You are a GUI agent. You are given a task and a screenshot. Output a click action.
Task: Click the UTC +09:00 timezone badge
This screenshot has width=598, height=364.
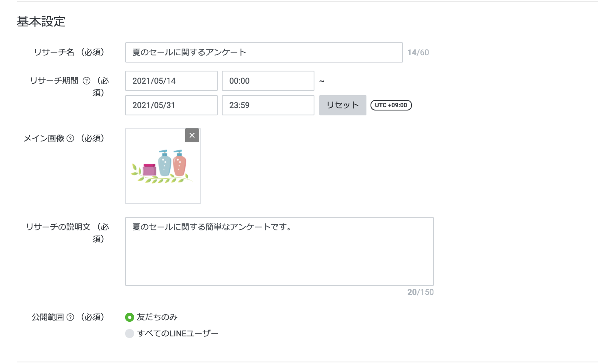(x=391, y=105)
